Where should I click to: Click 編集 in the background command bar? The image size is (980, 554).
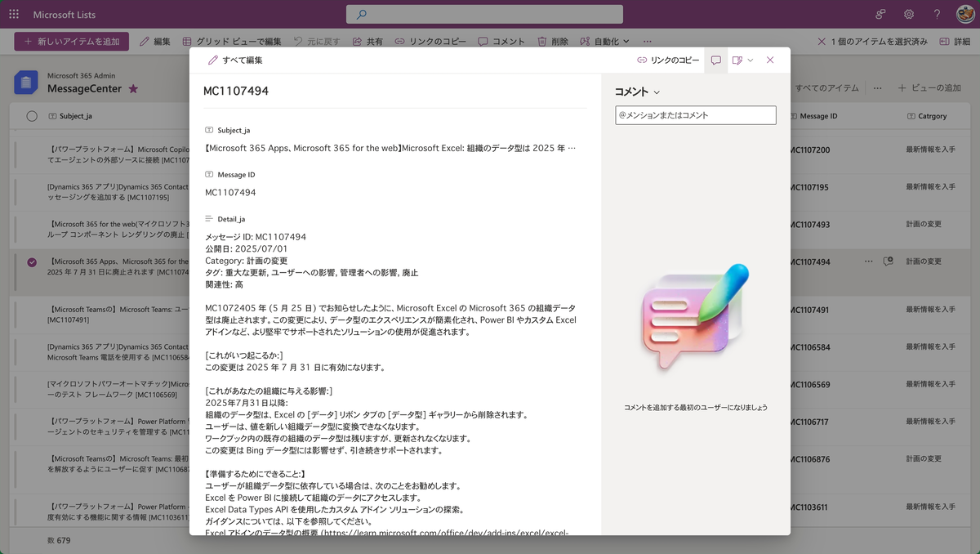155,41
